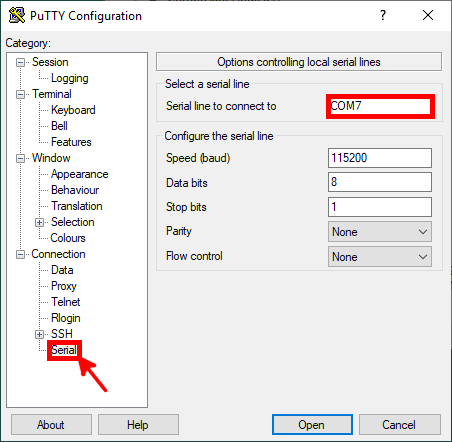Open the Flow control dropdown
The image size is (452, 442).
(x=380, y=256)
